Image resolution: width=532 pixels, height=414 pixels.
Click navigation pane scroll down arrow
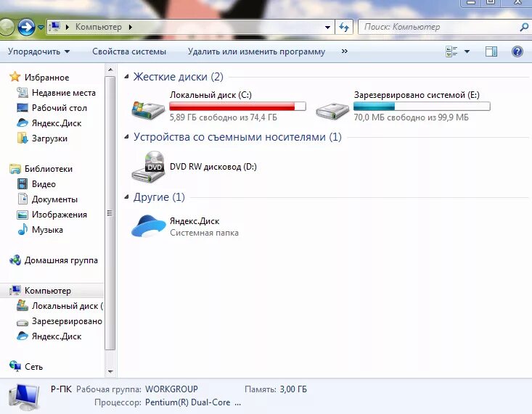click(110, 372)
